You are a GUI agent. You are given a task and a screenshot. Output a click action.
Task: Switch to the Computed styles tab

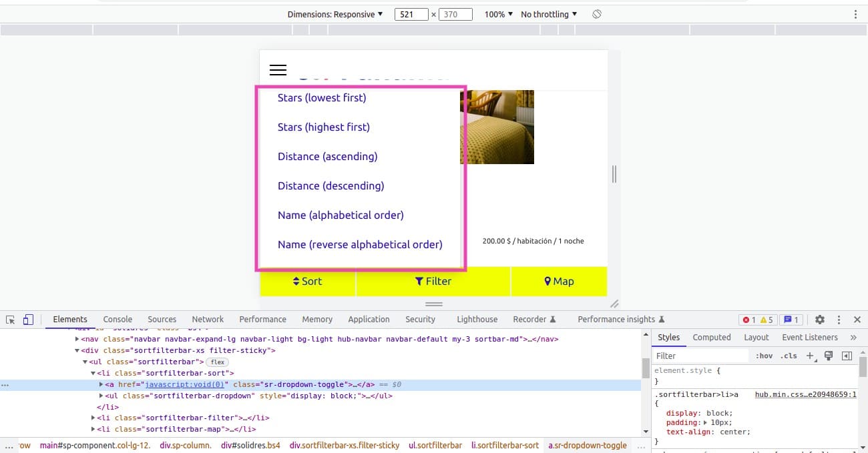[x=712, y=338]
